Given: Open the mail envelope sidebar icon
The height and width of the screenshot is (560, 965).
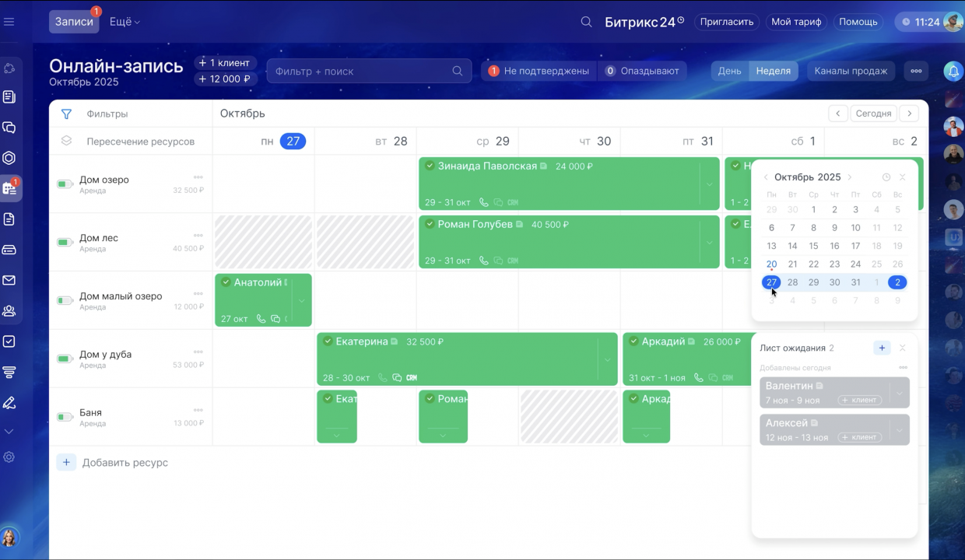Looking at the screenshot, I should pos(9,280).
